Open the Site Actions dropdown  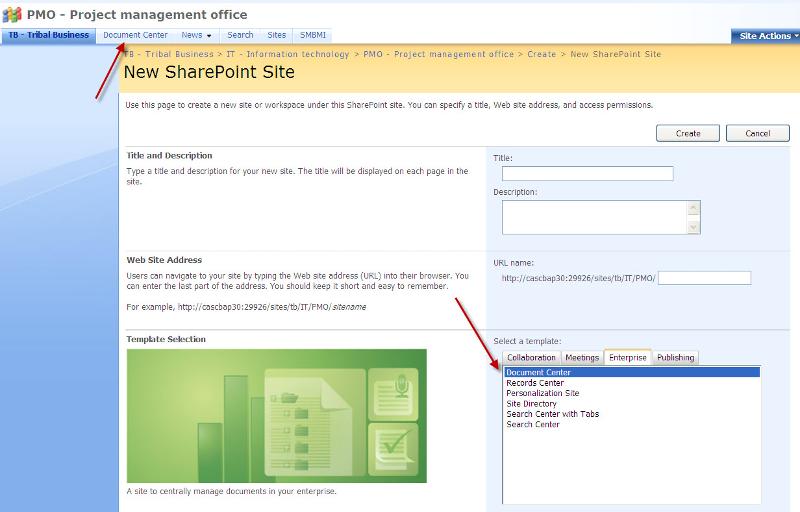pos(765,36)
